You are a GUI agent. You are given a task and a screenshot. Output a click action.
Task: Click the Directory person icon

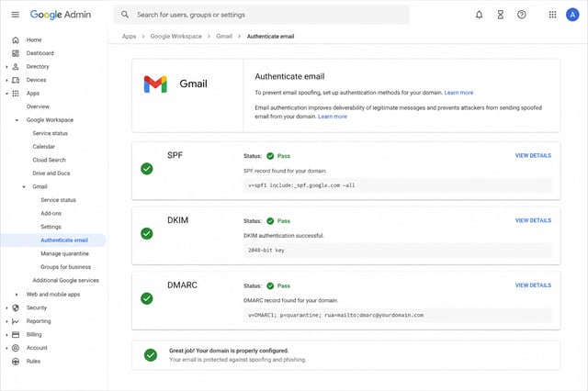click(16, 67)
